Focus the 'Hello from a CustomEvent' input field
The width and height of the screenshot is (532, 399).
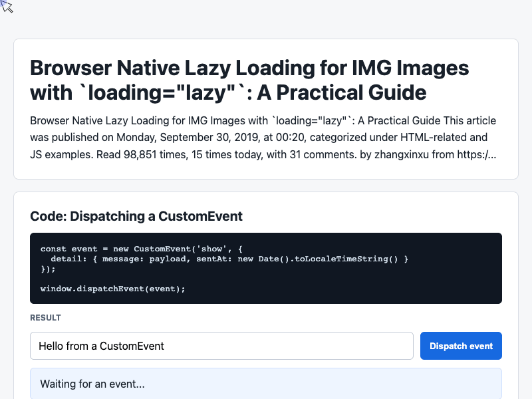pyautogui.click(x=221, y=346)
